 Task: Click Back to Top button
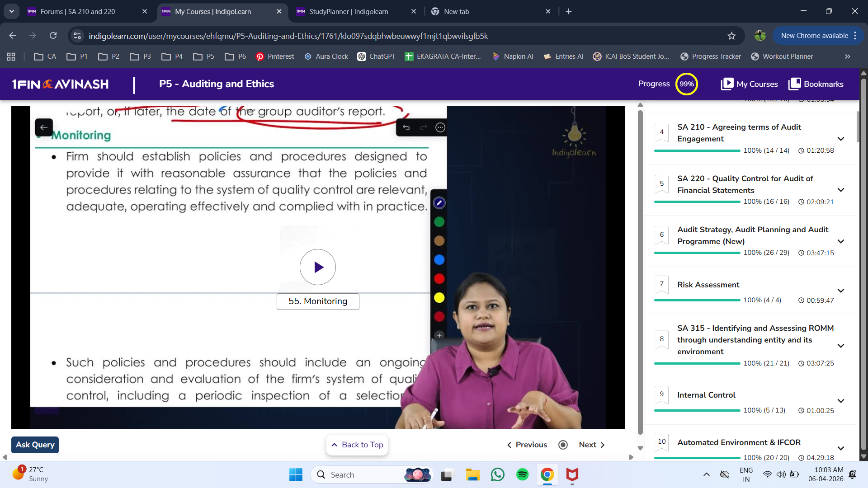357,445
